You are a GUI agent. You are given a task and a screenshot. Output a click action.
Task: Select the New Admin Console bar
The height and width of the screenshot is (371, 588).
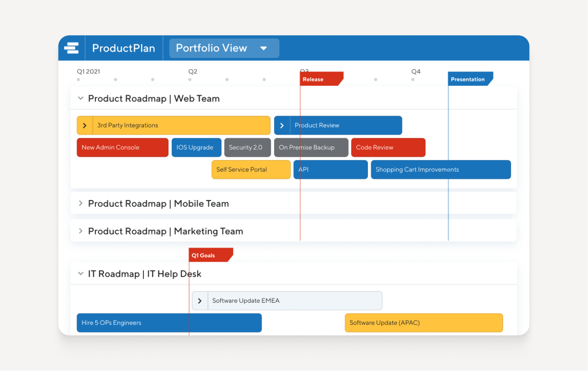pyautogui.click(x=122, y=147)
